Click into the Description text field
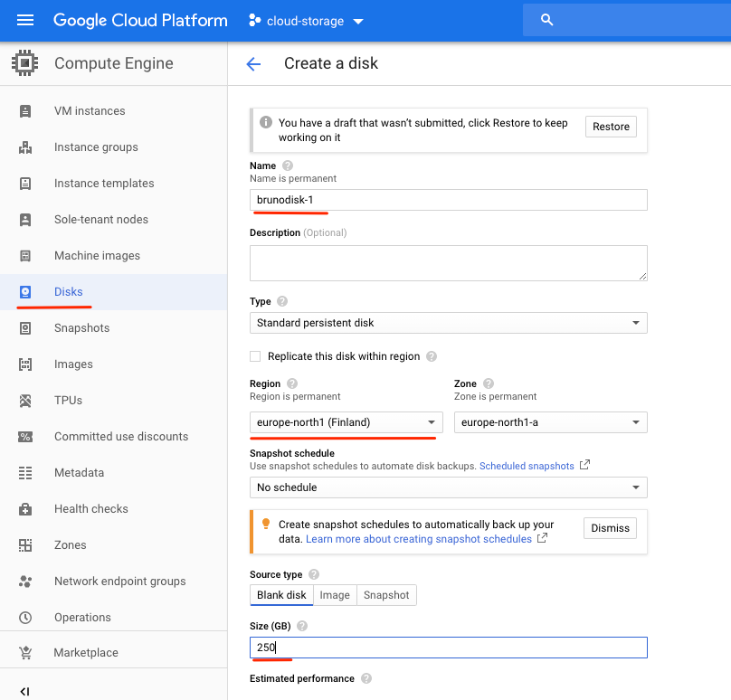 click(448, 263)
